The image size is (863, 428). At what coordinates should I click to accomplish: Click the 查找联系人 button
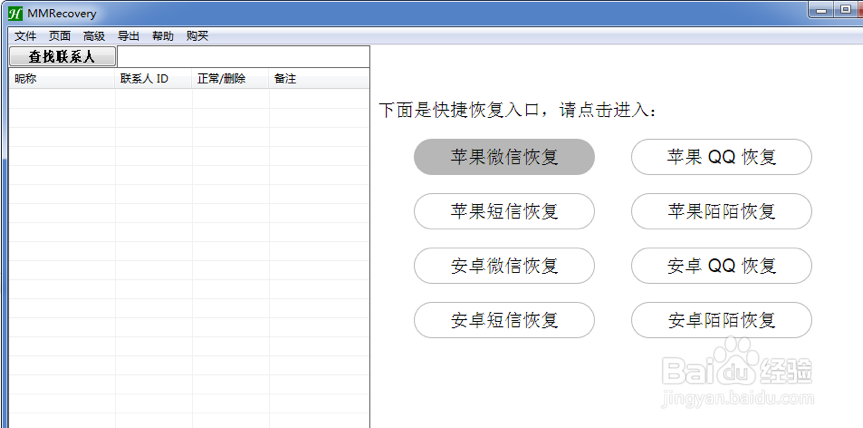[62, 56]
